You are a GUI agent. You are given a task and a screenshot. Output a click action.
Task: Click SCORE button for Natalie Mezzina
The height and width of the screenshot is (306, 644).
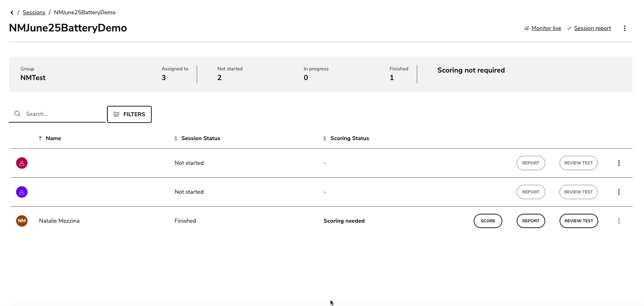click(488, 221)
